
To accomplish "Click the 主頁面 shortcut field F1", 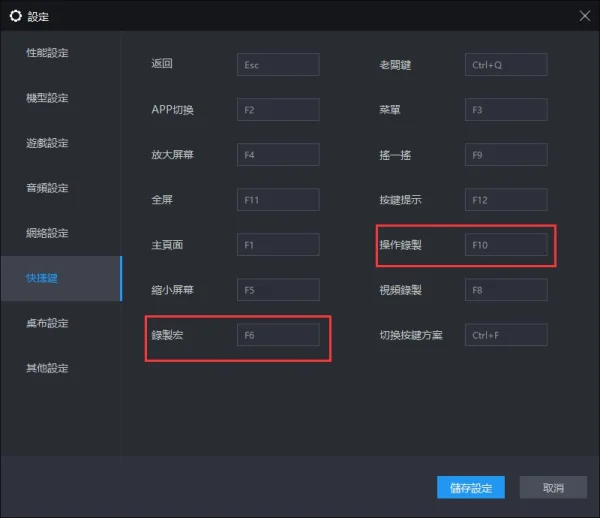I will pyautogui.click(x=278, y=245).
